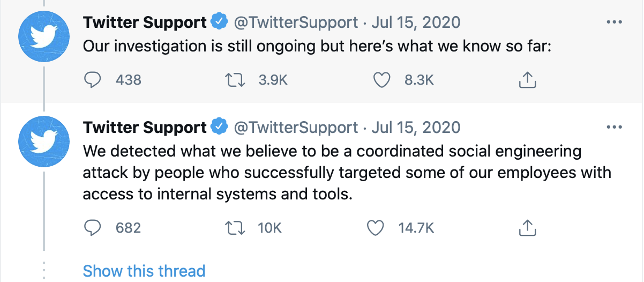The height and width of the screenshot is (282, 644).
Task: Share the social engineering attack tweet
Action: [x=528, y=228]
